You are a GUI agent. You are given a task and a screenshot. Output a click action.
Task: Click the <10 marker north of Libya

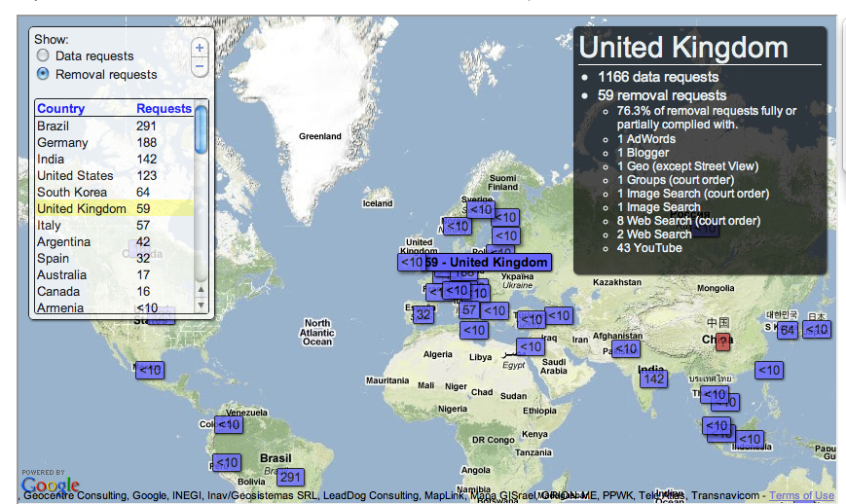point(474,330)
